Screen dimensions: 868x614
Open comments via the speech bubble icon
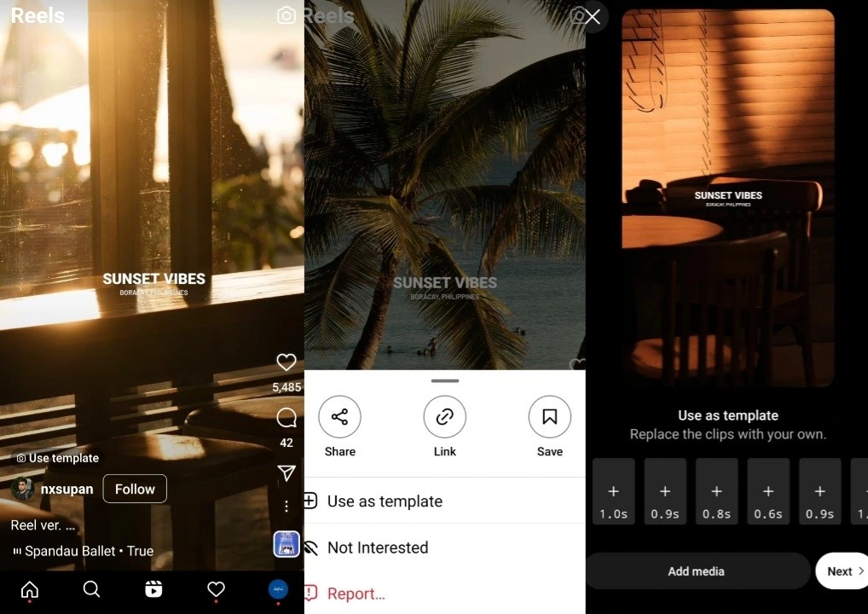point(286,418)
